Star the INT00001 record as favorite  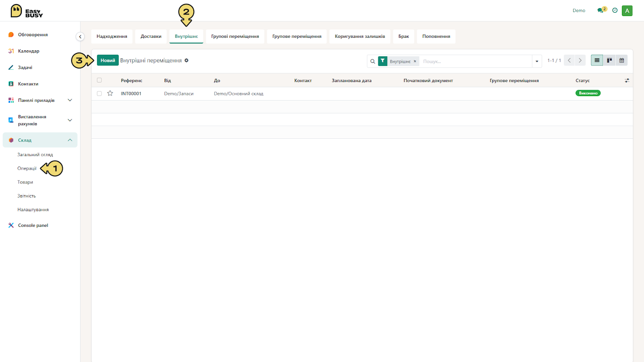[110, 93]
